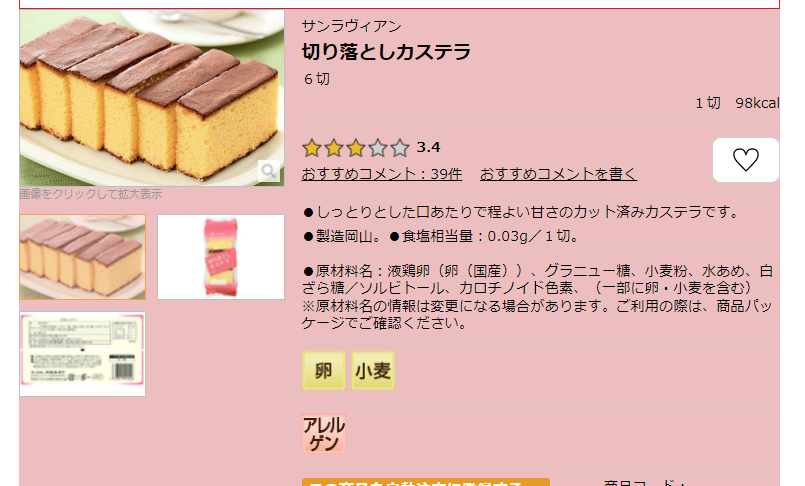Click the second gold rating star

pyautogui.click(x=334, y=148)
